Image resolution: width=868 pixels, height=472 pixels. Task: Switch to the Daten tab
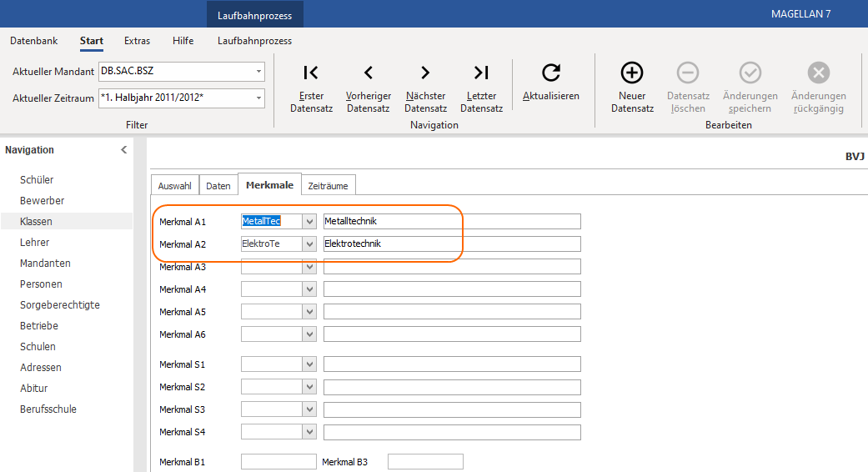[x=218, y=186]
